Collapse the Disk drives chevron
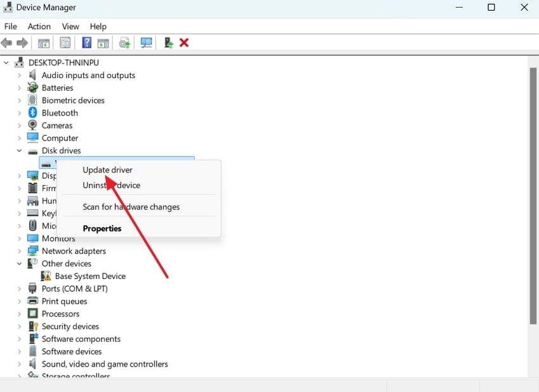 tap(19, 150)
